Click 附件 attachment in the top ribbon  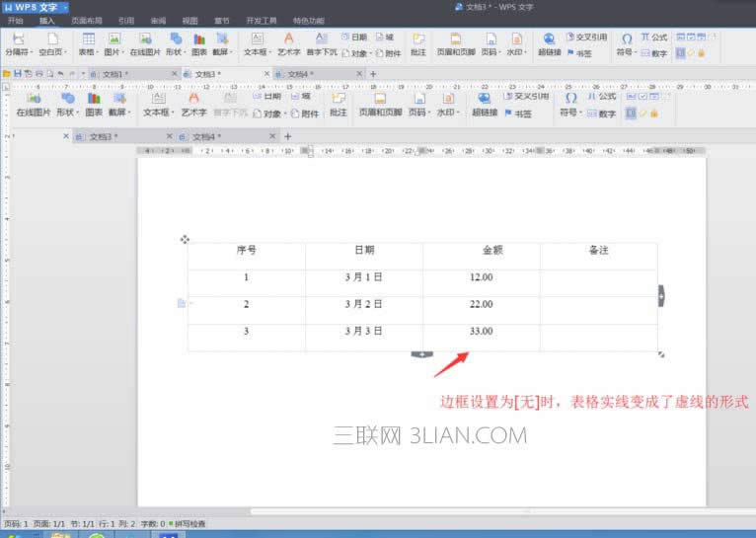(x=389, y=53)
